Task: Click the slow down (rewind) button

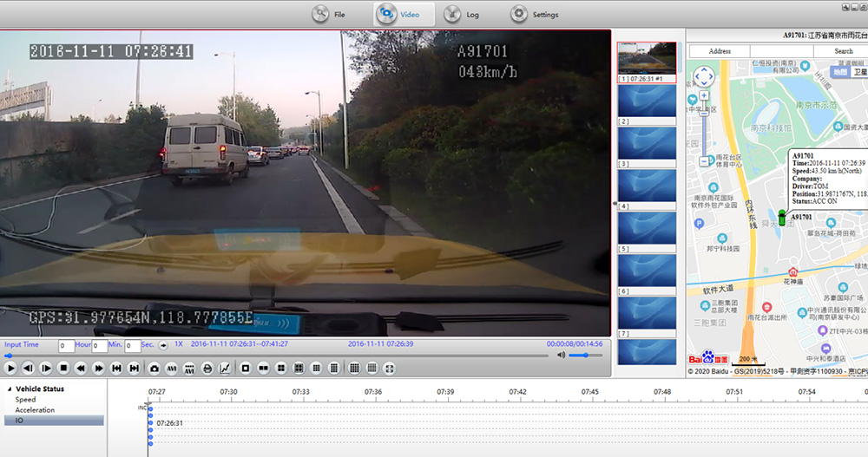Action: pyautogui.click(x=81, y=368)
